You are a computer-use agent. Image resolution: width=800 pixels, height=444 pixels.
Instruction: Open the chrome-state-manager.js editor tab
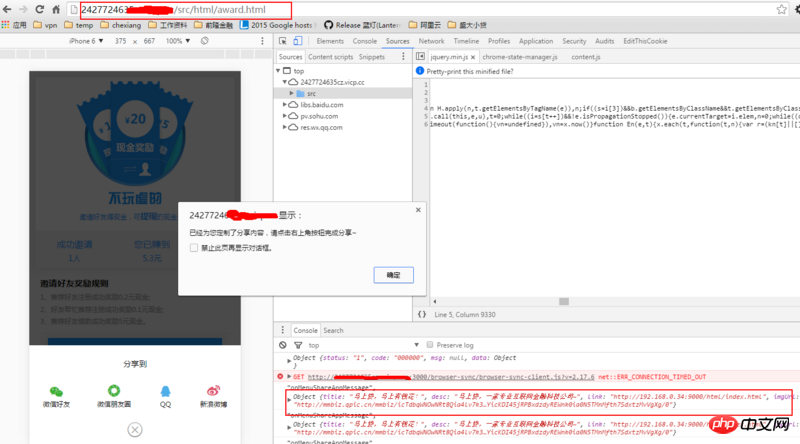[520, 57]
